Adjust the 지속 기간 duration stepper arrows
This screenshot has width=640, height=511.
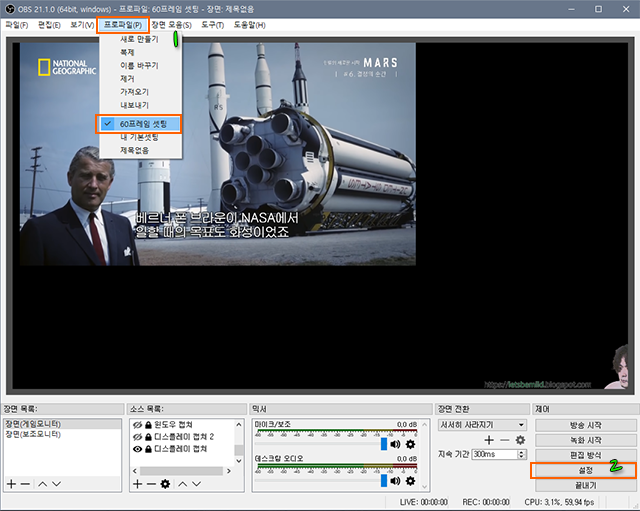(522, 454)
